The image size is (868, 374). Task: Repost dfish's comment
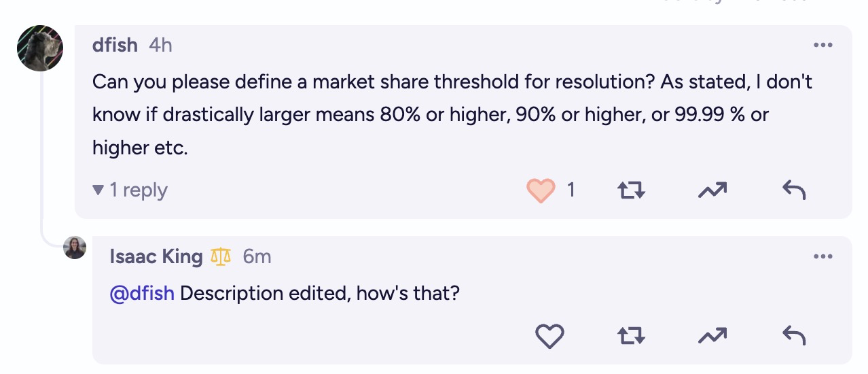631,190
